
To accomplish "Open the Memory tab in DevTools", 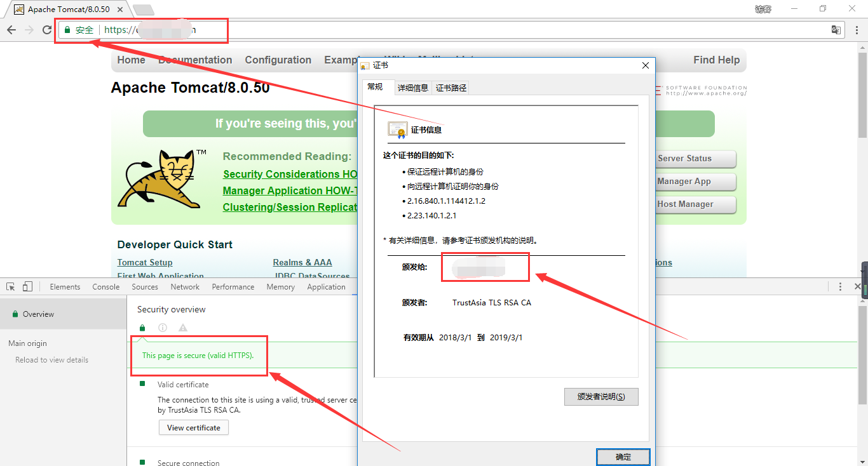I will (281, 287).
